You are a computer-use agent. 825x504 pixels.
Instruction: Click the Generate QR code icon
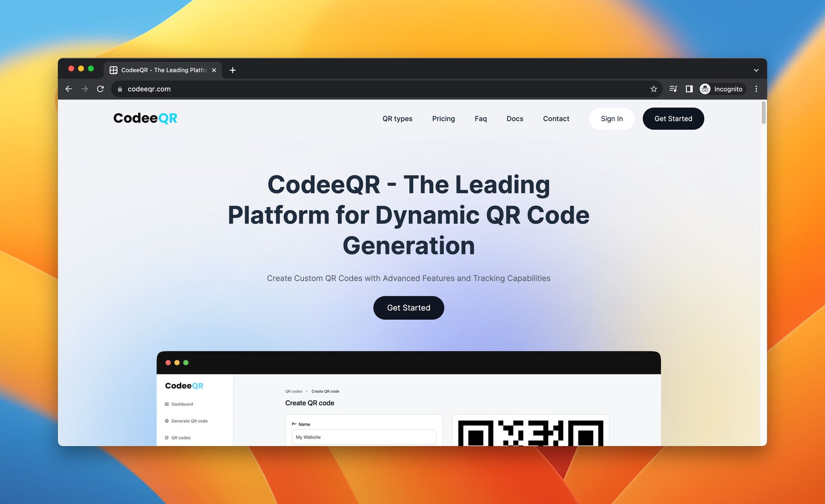tap(167, 420)
